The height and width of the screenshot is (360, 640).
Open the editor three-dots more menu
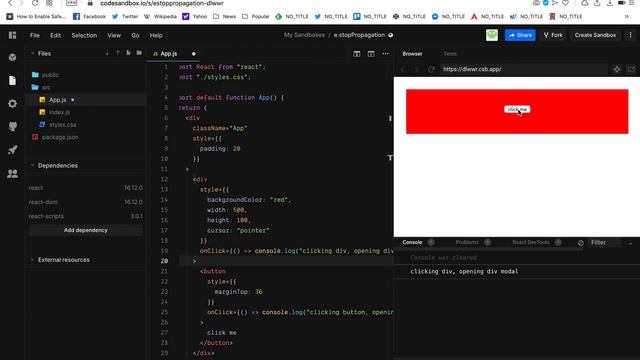pyautogui.click(x=385, y=54)
